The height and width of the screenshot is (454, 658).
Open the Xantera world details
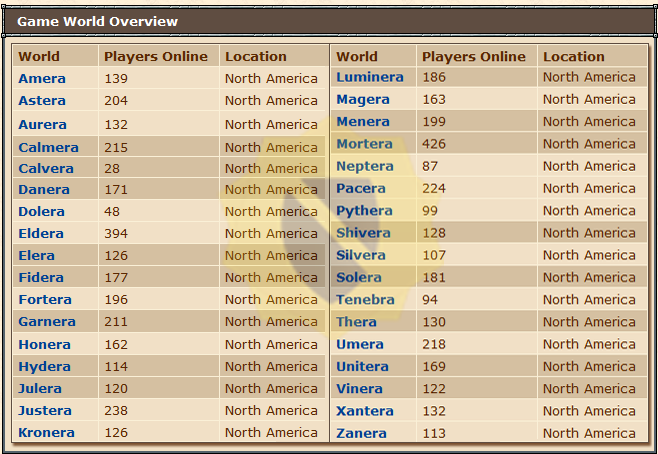[x=364, y=410]
